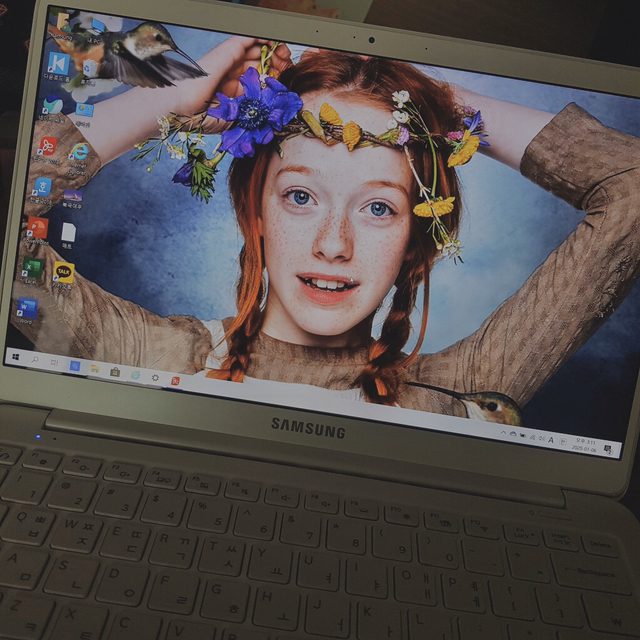Open the Internet Explorer desktop shortcut
Screen dimensions: 640x640
pyautogui.click(x=79, y=156)
